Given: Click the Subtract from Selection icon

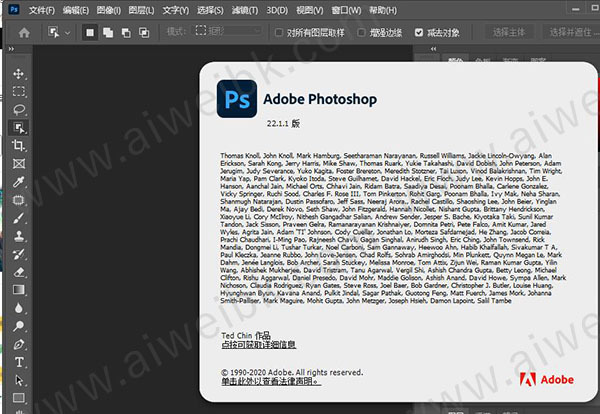Looking at the screenshot, I should coord(126,33).
